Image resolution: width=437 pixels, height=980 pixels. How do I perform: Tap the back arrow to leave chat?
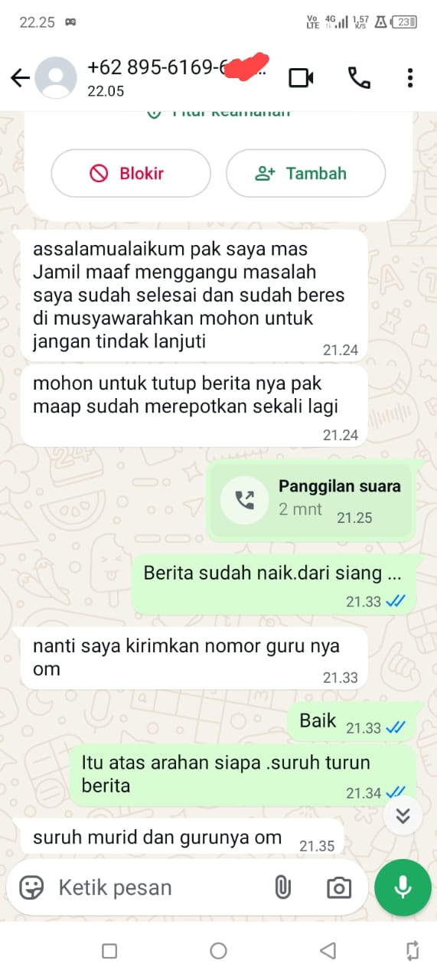[x=19, y=78]
